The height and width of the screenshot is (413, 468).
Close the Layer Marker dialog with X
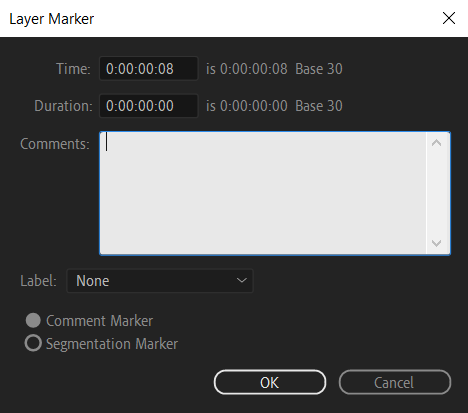click(449, 18)
